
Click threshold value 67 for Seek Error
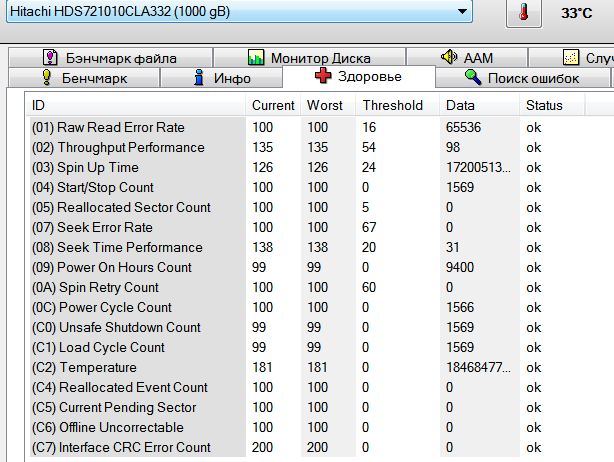coord(369,227)
